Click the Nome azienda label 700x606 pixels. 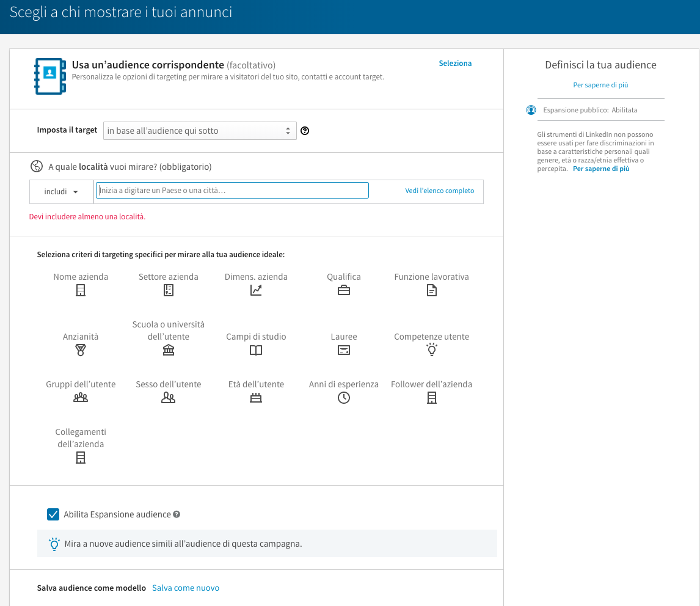[81, 277]
